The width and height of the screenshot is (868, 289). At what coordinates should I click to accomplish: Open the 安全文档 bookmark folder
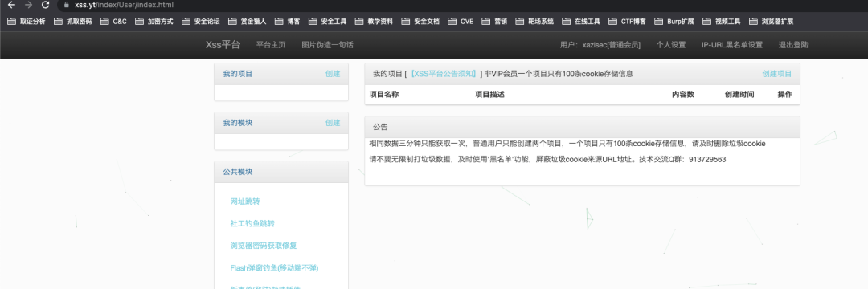(x=420, y=22)
